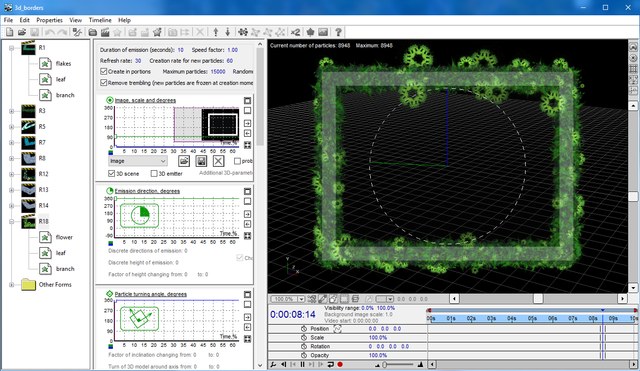Collapse the R1 tree node
The height and width of the screenshot is (371, 640).
tap(11, 48)
